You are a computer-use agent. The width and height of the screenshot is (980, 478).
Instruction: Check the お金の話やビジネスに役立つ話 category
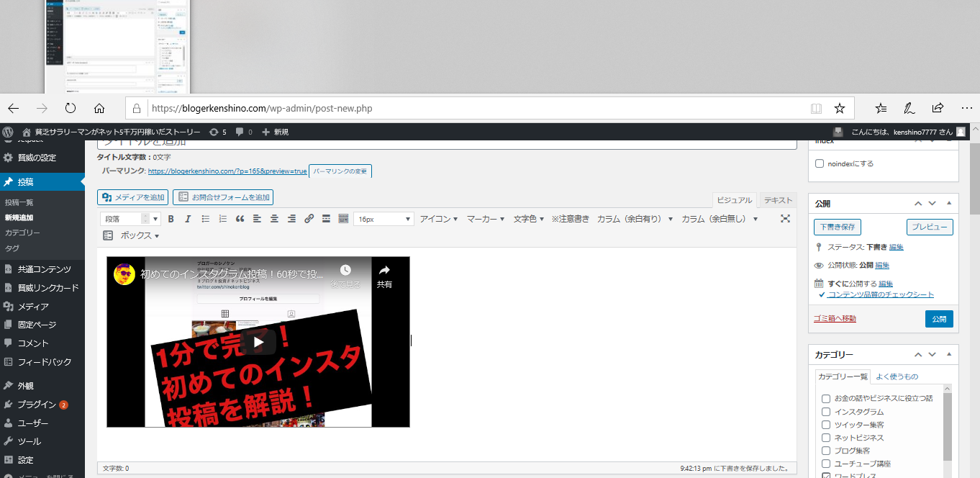click(x=826, y=399)
